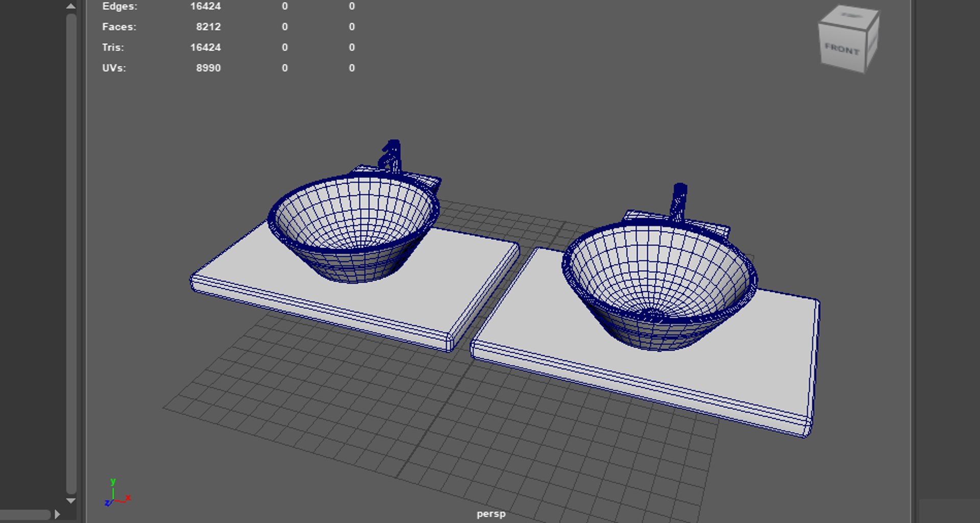The image size is (980, 523).
Task: Select the faucet on the right sink
Action: point(678,202)
